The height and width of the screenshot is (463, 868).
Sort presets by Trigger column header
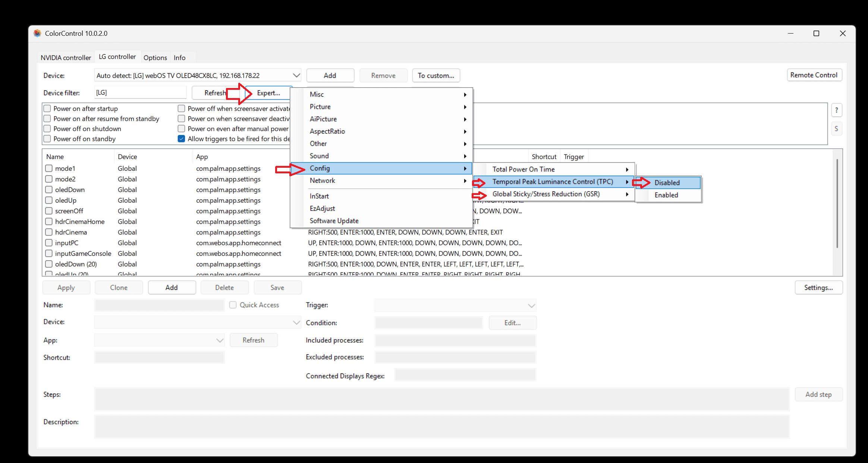[574, 157]
